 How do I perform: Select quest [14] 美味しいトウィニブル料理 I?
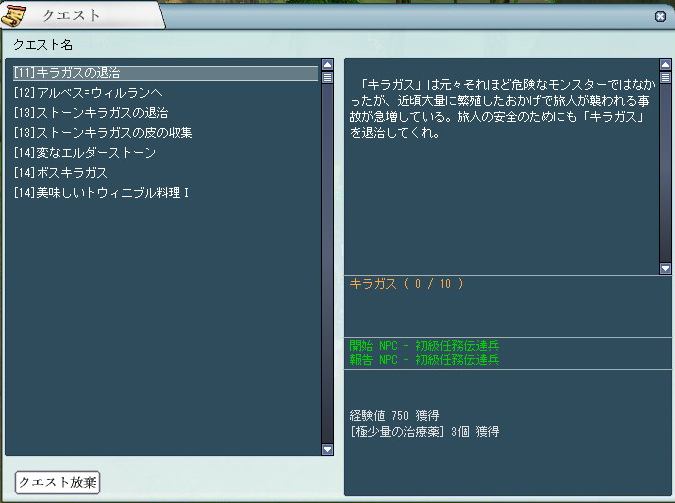coord(102,192)
